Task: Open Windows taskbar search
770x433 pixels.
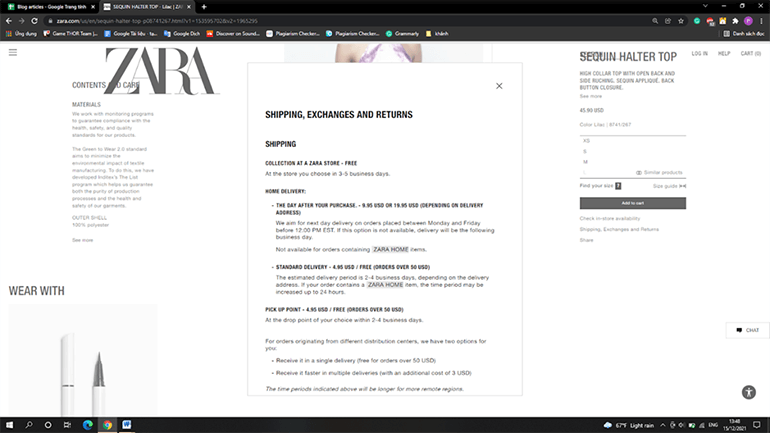Action: tap(28, 425)
